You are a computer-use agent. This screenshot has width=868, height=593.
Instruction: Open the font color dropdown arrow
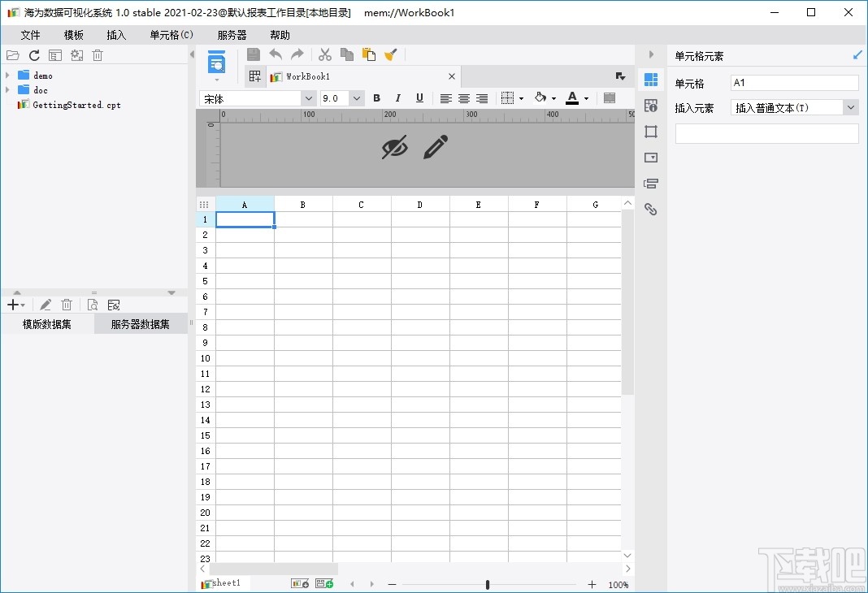coord(586,99)
